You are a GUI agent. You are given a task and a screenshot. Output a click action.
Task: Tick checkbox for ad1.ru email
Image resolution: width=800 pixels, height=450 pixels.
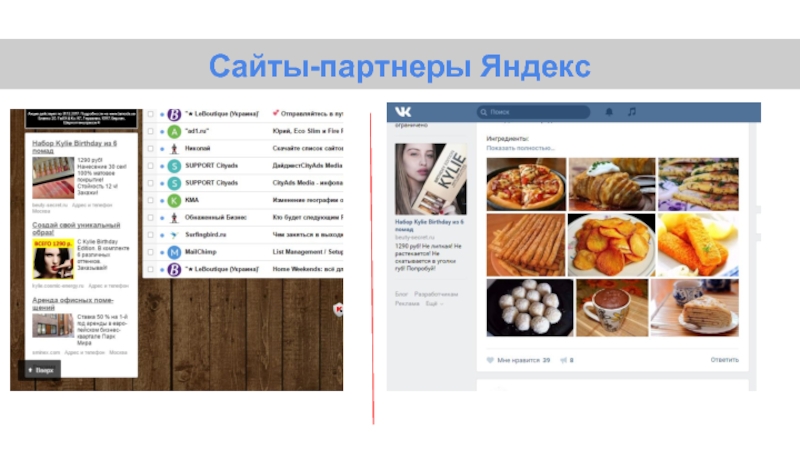pos(151,131)
